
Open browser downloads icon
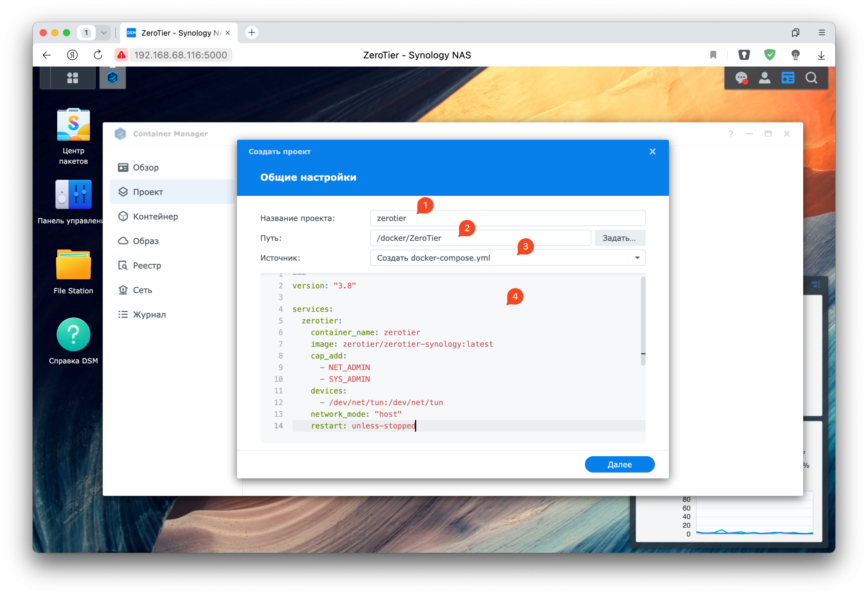pyautogui.click(x=821, y=55)
